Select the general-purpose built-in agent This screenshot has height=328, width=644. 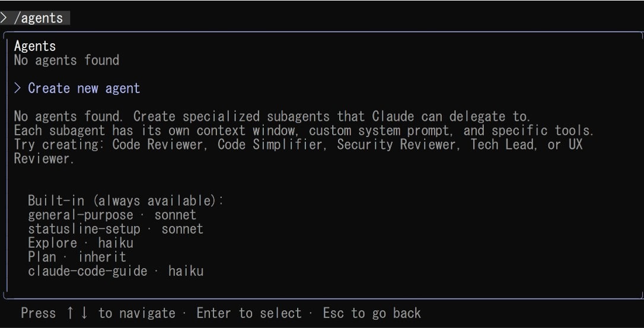pos(81,215)
